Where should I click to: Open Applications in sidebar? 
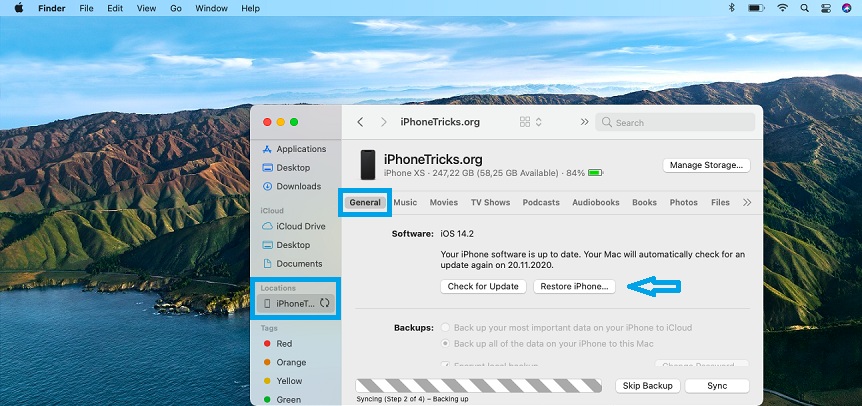point(294,149)
